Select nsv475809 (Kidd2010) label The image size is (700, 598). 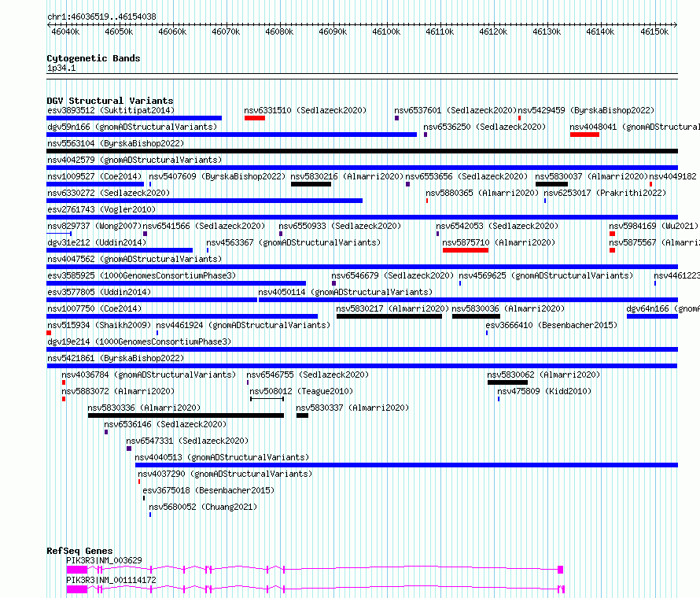(544, 391)
